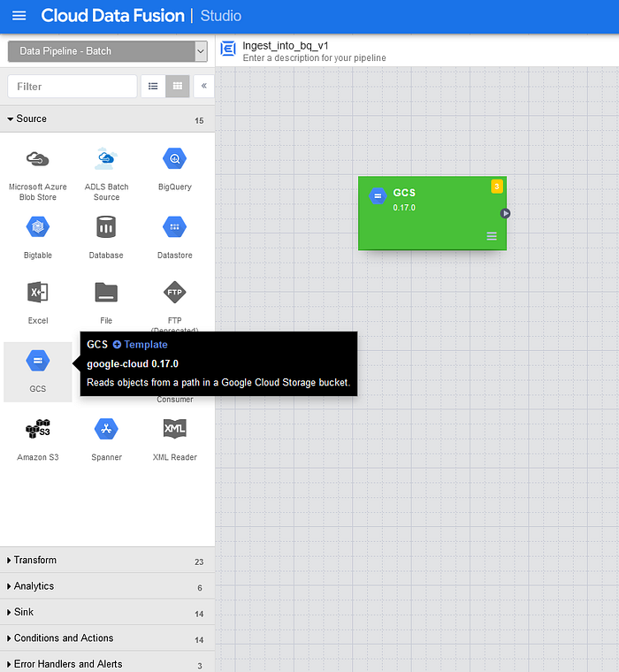The image size is (619, 672).
Task: Open the hamburger navigation menu
Action: click(x=19, y=16)
